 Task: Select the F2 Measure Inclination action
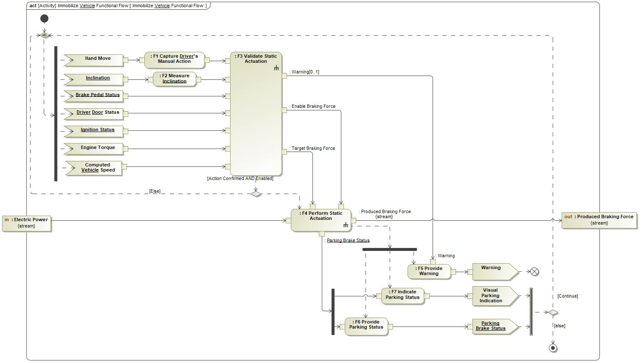click(x=174, y=79)
